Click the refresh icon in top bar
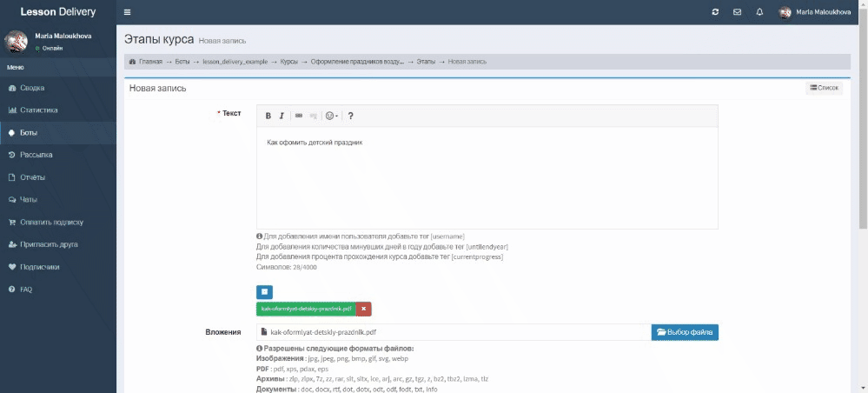 tap(715, 12)
